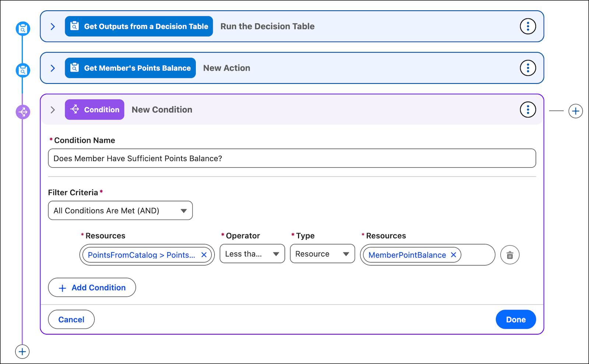Click the first decision table timeline node icon

click(23, 29)
